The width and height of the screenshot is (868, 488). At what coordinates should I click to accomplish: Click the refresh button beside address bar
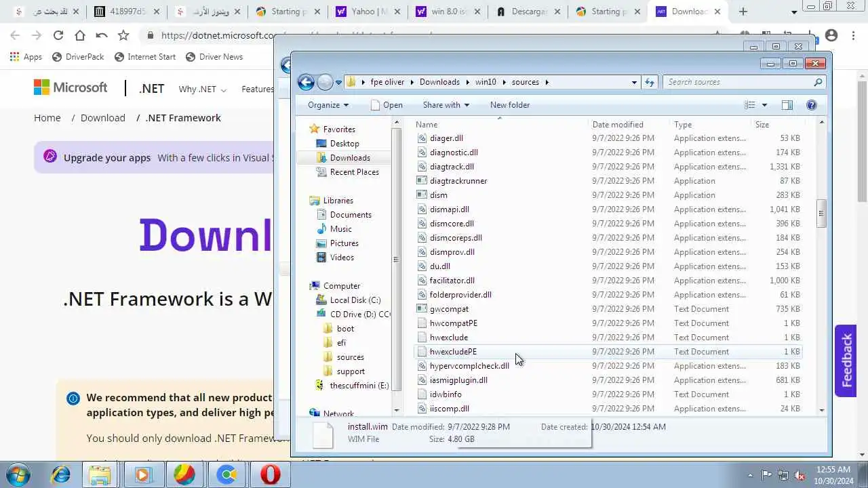click(650, 82)
